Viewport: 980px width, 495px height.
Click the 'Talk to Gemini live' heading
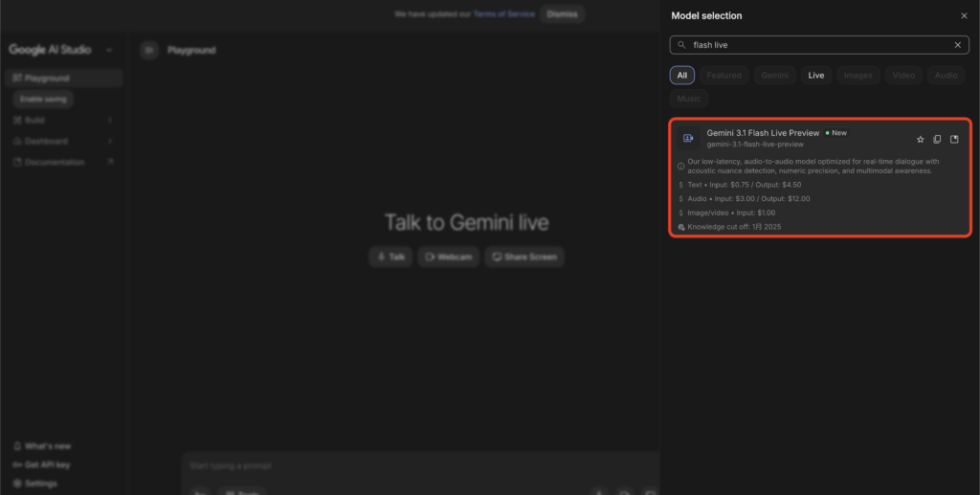(466, 222)
